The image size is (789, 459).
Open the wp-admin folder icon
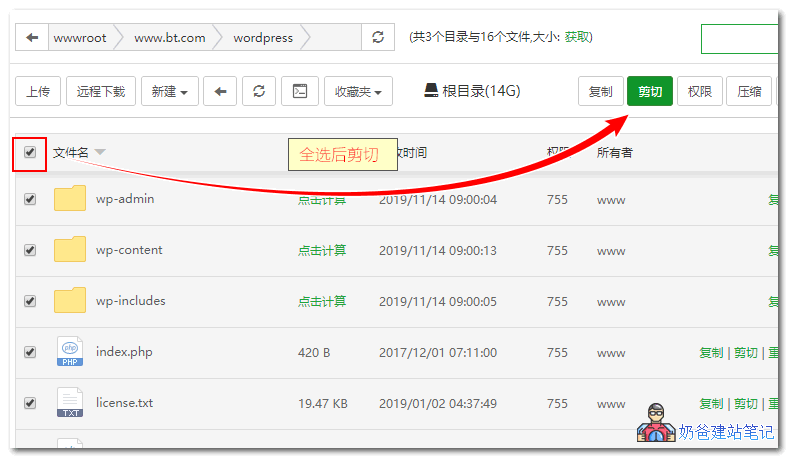[70, 199]
